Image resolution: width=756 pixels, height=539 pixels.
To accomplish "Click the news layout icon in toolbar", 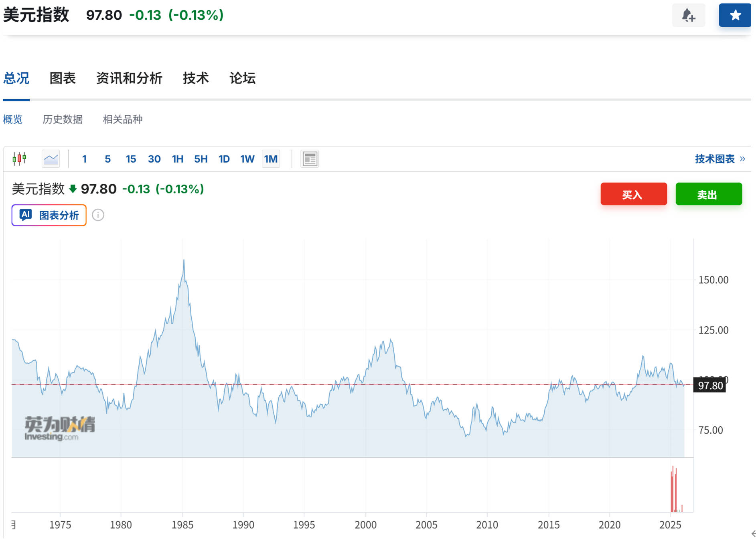I will [x=309, y=159].
